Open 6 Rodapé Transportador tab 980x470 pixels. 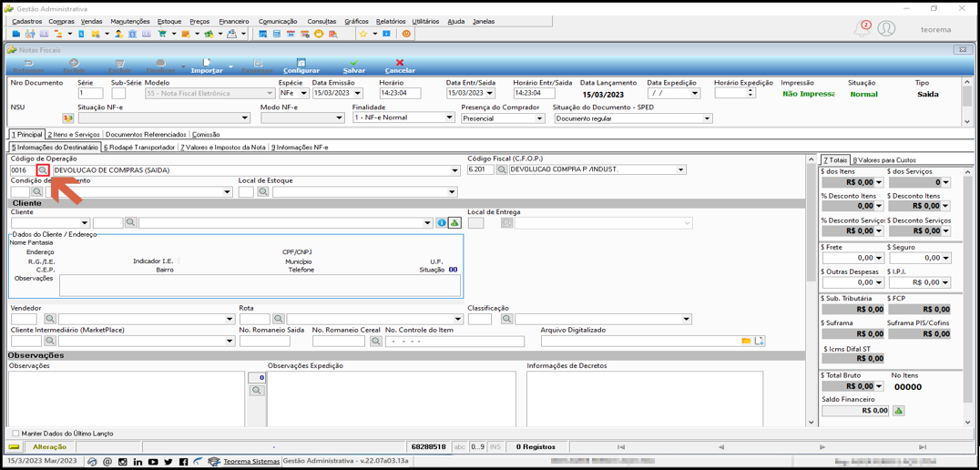139,148
